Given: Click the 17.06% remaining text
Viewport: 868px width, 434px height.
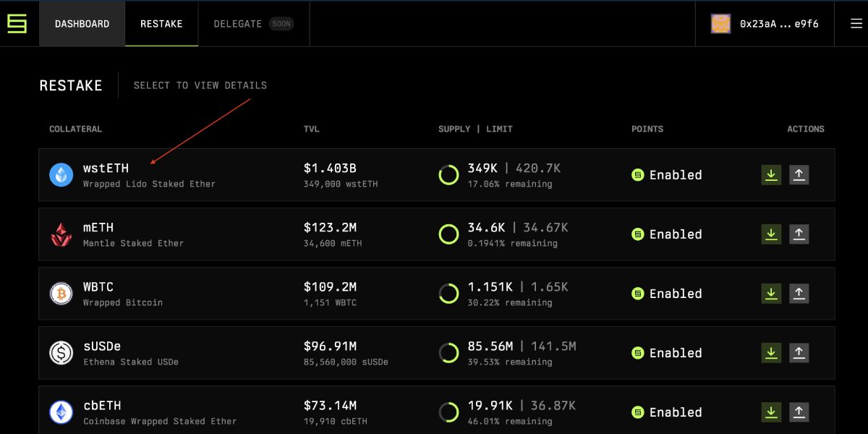Looking at the screenshot, I should pos(509,184).
